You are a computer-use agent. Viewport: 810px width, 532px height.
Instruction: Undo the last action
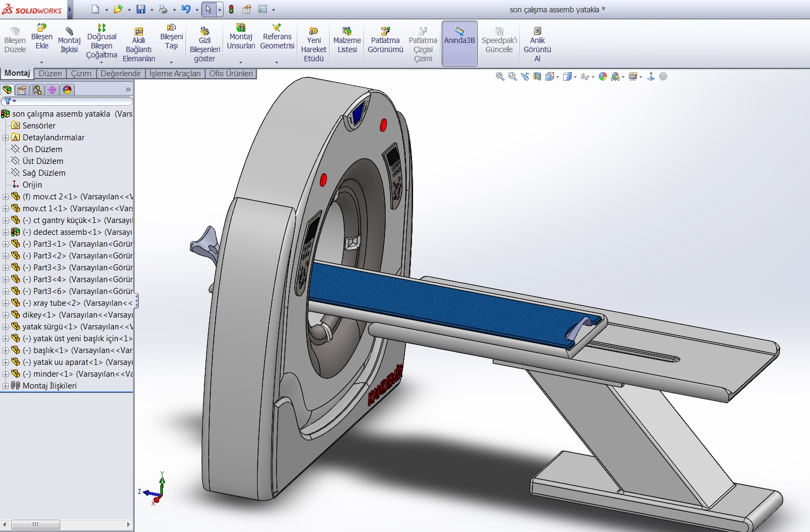coord(186,9)
